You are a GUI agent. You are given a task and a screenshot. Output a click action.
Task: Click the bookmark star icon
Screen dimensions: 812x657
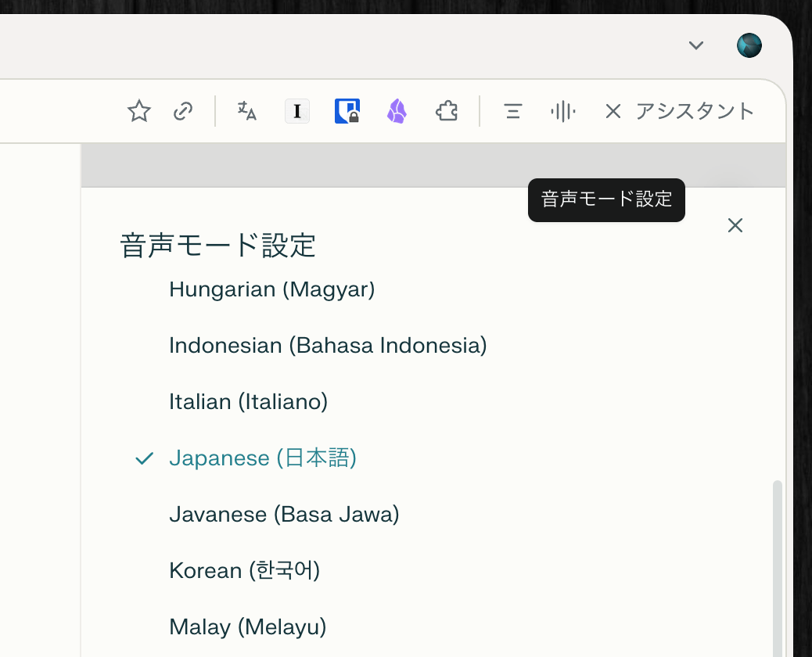coord(138,112)
